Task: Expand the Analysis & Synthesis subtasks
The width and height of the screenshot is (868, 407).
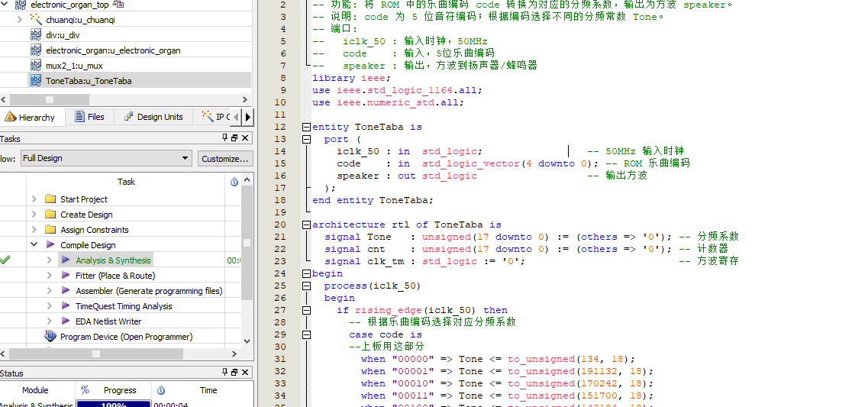Action: coord(50,260)
